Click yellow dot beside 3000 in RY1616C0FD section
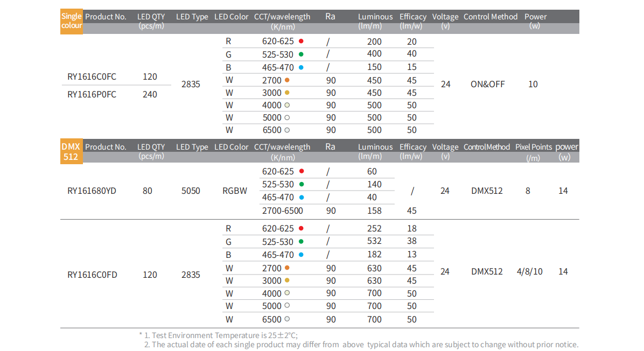644x351 pixels. (288, 280)
